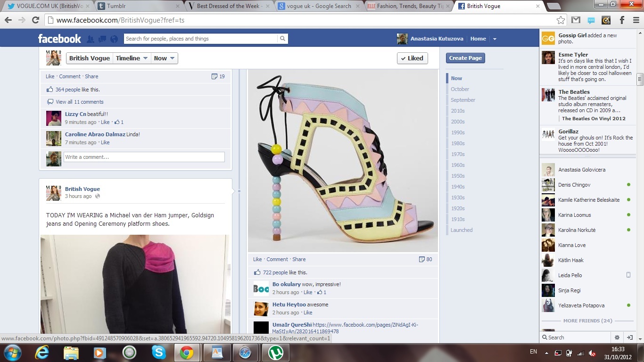Open messages icon in Facebook header
Screen dimensions: 644x362
click(101, 39)
